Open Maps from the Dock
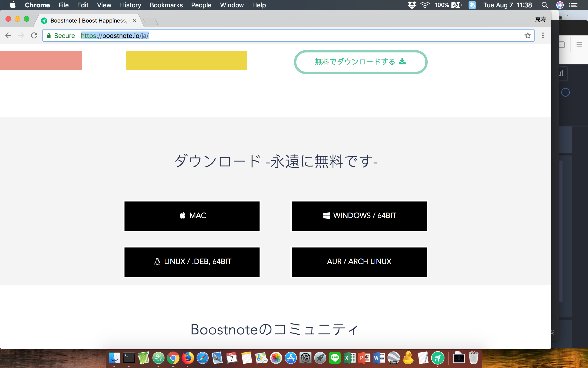 click(x=261, y=358)
